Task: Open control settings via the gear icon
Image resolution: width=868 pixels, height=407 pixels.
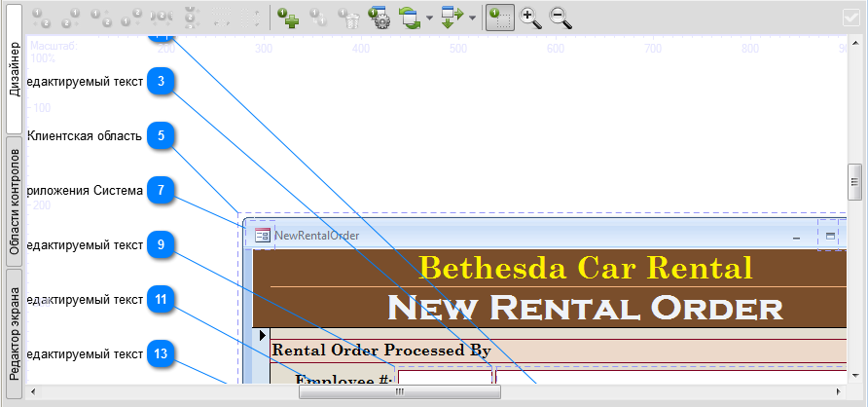Action: pos(380,18)
